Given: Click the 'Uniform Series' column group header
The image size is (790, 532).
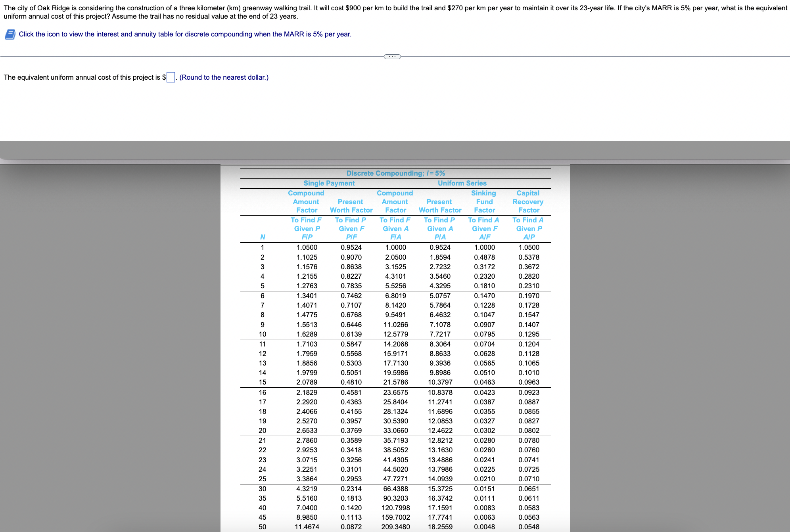Looking at the screenshot, I should pyautogui.click(x=462, y=183).
